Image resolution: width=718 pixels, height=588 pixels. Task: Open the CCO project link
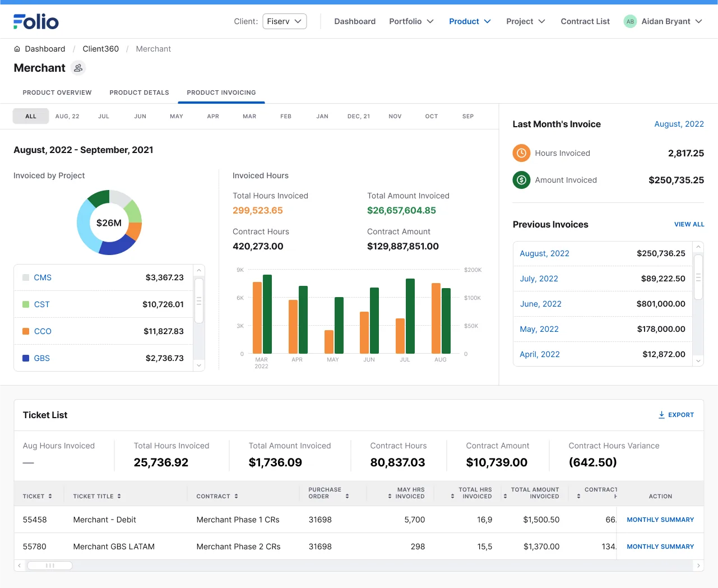click(x=43, y=331)
